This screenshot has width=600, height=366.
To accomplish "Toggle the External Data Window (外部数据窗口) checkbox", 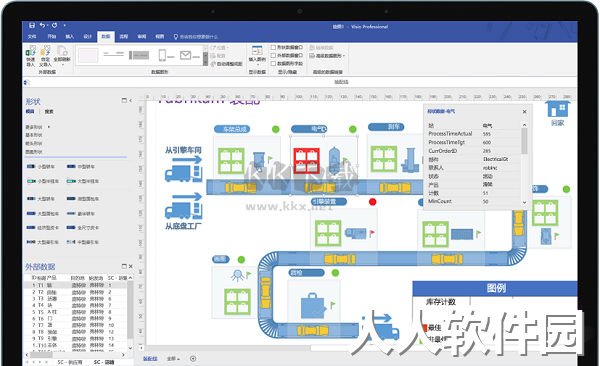I will tap(273, 56).
